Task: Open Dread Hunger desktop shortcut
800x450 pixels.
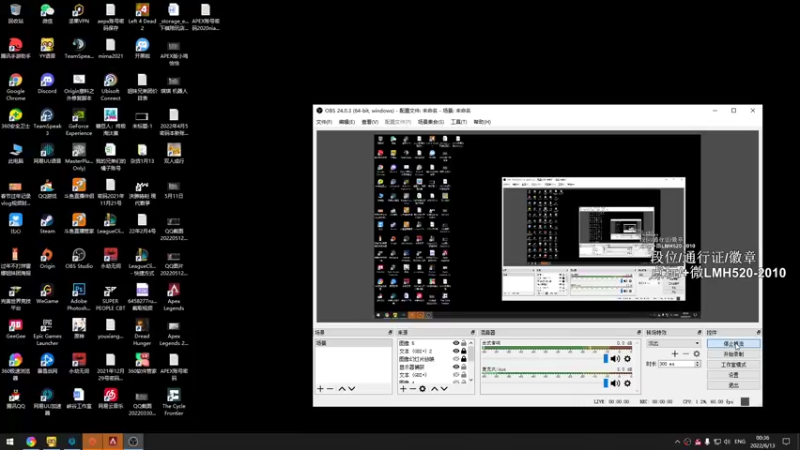Action: (142, 332)
